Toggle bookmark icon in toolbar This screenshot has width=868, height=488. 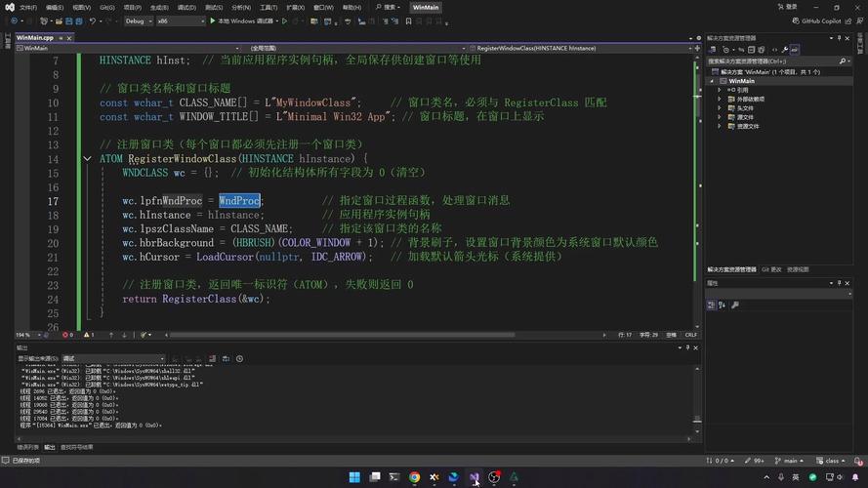[x=408, y=21]
